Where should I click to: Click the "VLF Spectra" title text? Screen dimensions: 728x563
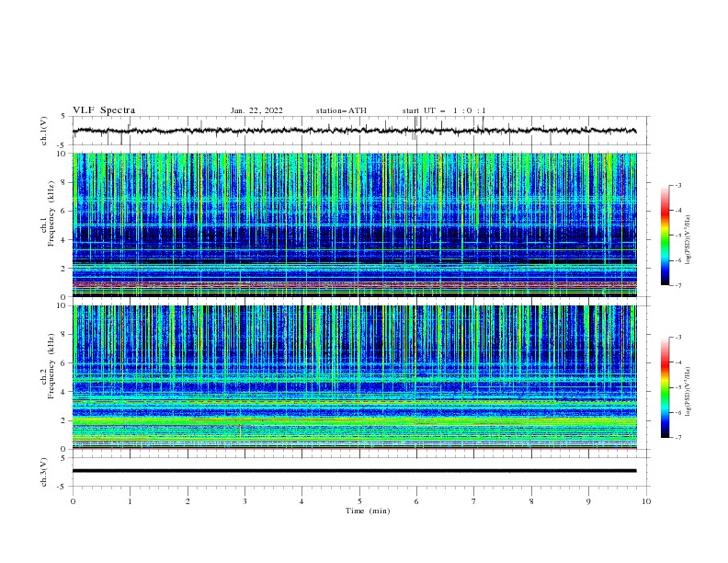[x=104, y=110]
